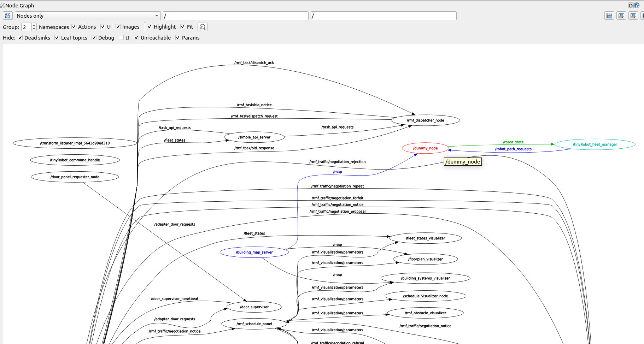Image resolution: width=644 pixels, height=344 pixels.
Task: Click the /rmf_traffic/negotiation_repeat label
Action: 338,186
